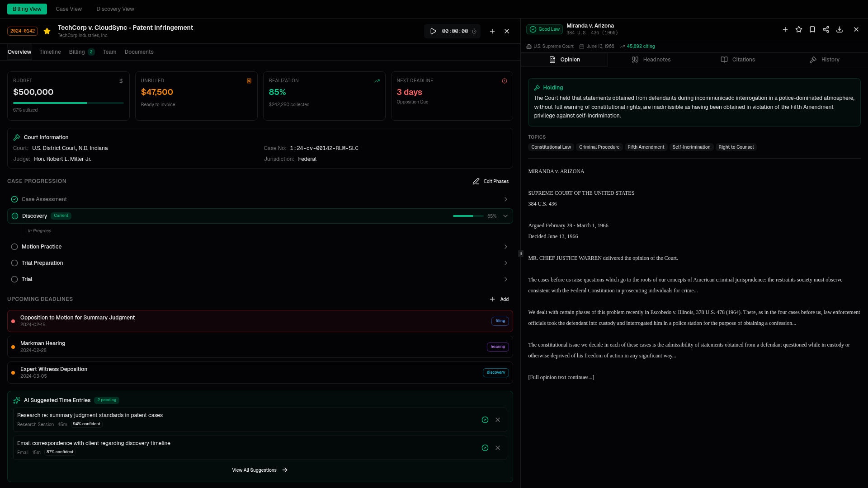Star the Miranda v. Arizona opinion

coord(799,29)
